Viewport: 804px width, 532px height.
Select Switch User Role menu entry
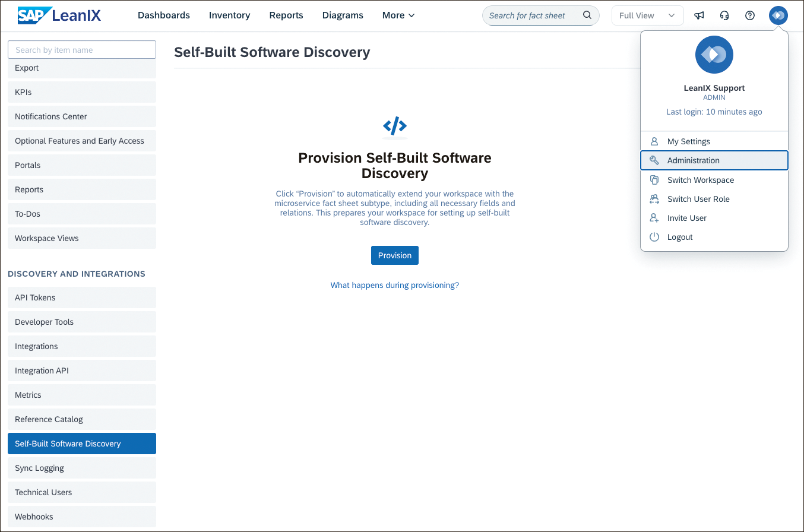point(714,199)
